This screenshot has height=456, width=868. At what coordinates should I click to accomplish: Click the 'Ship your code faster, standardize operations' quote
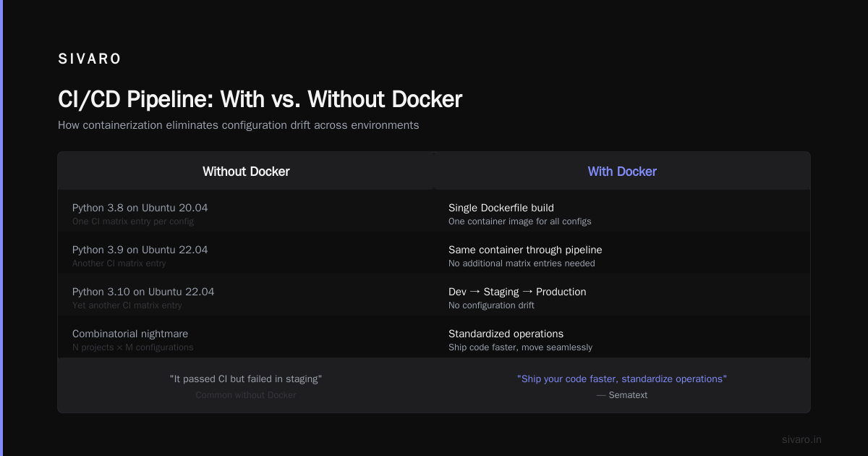pyautogui.click(x=622, y=379)
